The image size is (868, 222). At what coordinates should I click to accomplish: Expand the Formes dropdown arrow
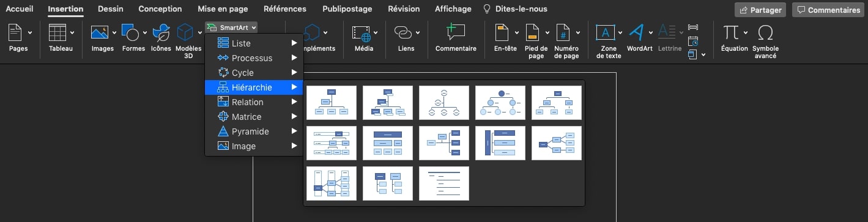pos(145,32)
